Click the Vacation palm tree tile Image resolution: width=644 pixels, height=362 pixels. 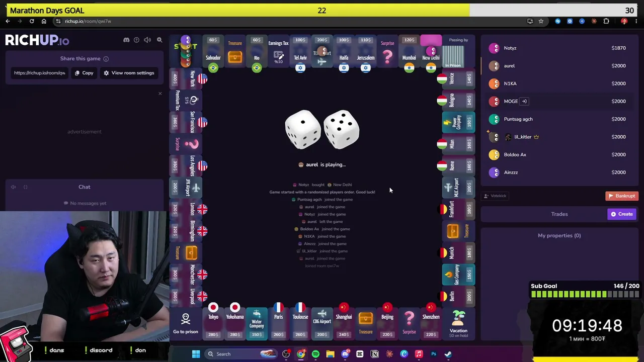click(x=458, y=323)
